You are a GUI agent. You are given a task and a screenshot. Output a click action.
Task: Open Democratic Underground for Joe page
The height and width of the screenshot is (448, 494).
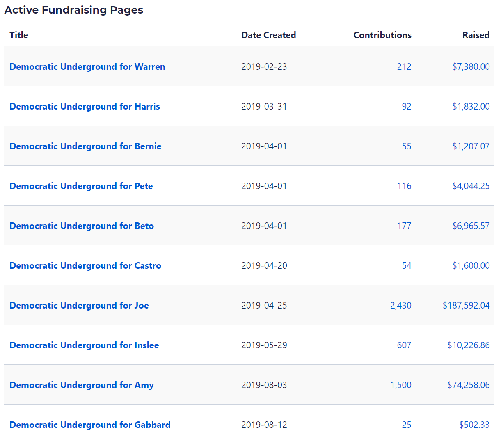(x=79, y=305)
